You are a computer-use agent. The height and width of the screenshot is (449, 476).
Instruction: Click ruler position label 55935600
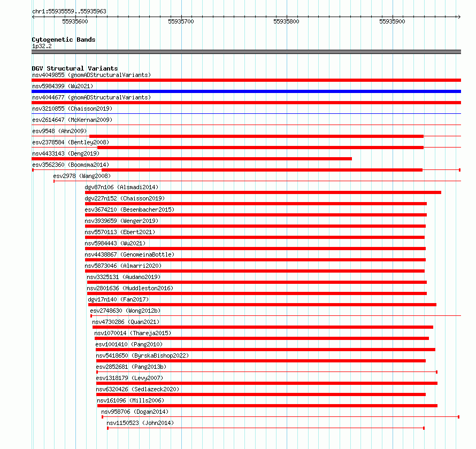point(75,21)
